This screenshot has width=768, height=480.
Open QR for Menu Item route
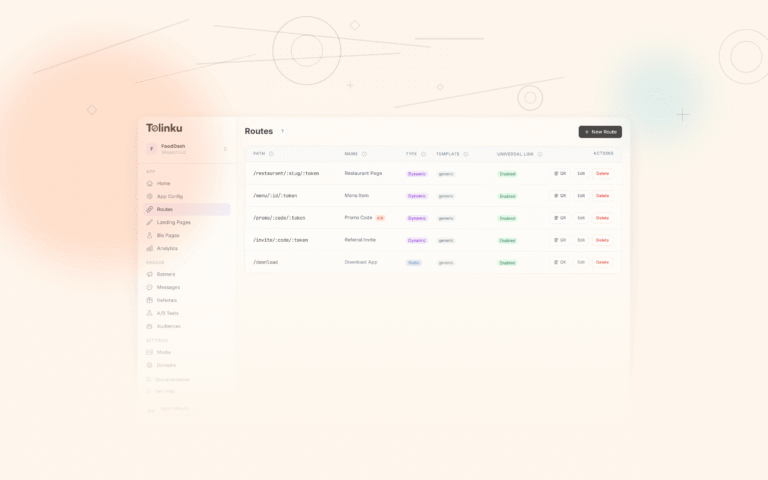click(x=560, y=196)
